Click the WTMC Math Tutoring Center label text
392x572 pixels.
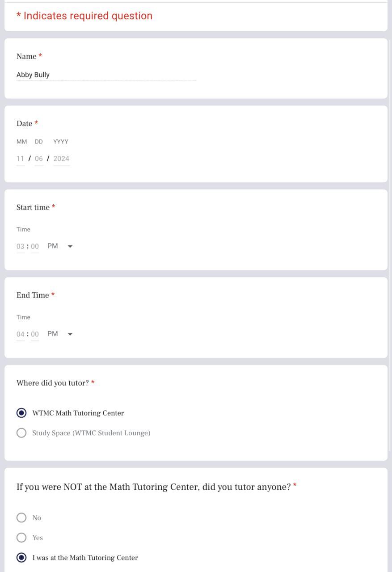[x=78, y=413]
